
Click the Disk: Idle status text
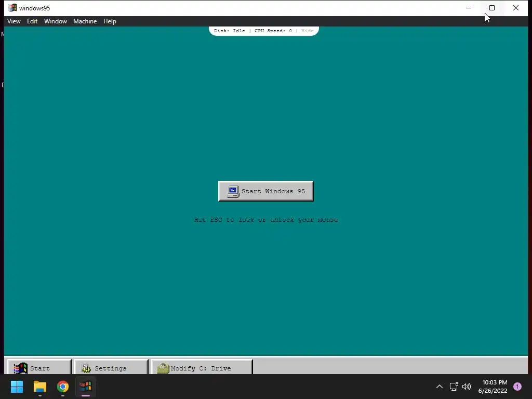point(229,31)
